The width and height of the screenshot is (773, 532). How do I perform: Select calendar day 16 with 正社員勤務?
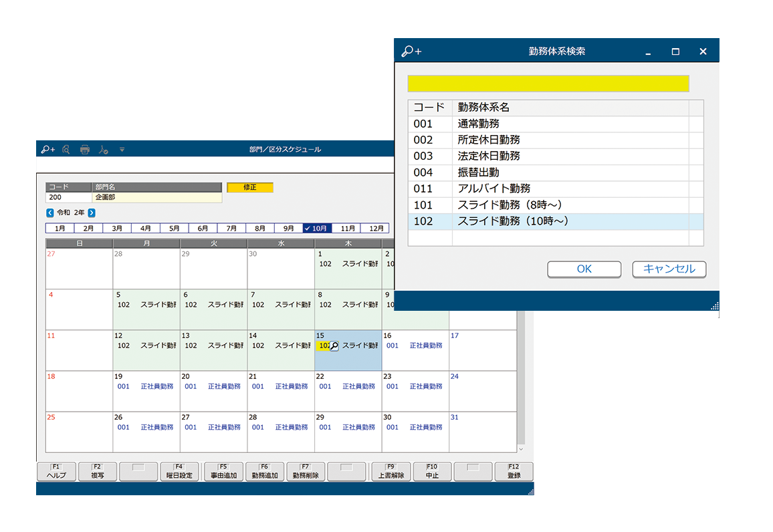415,351
